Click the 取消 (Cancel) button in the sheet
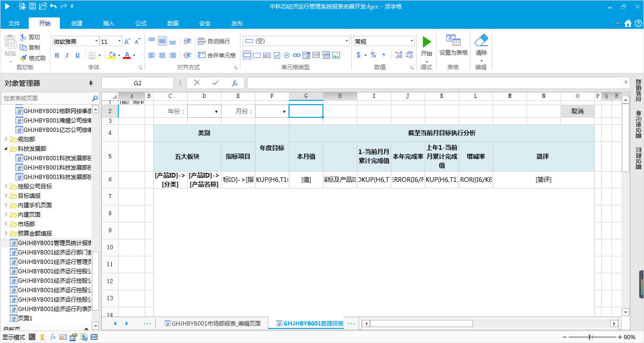Viewport: 644px width, 343px height. point(578,111)
